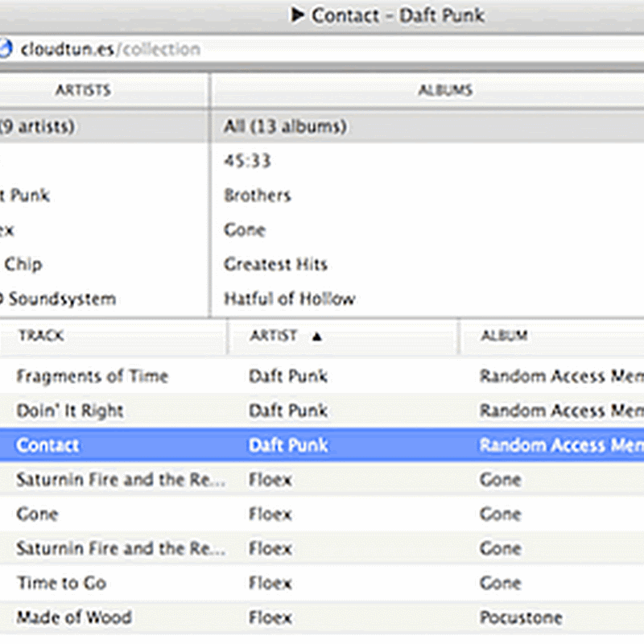The height and width of the screenshot is (644, 644).
Task: Select the Brothers album
Action: [258, 196]
